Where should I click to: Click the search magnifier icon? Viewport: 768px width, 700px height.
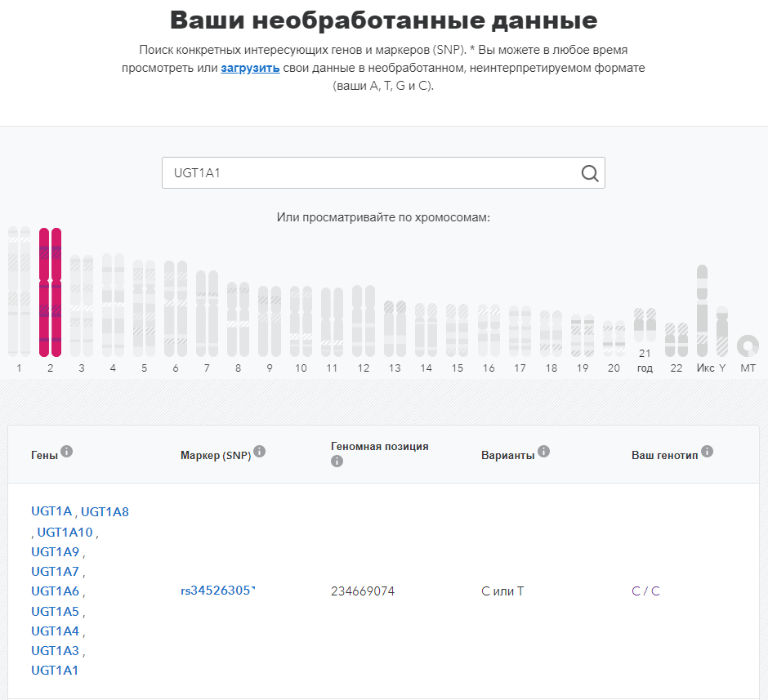tap(590, 173)
